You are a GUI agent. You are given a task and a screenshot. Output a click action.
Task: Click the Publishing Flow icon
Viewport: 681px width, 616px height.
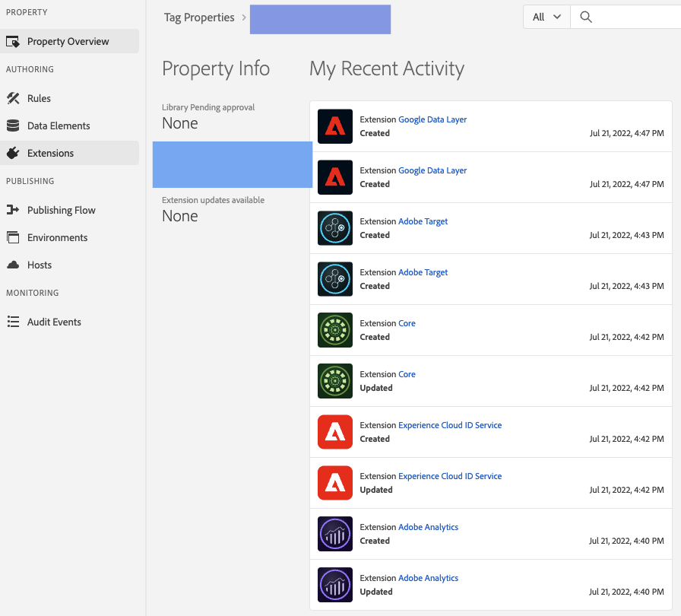click(13, 210)
